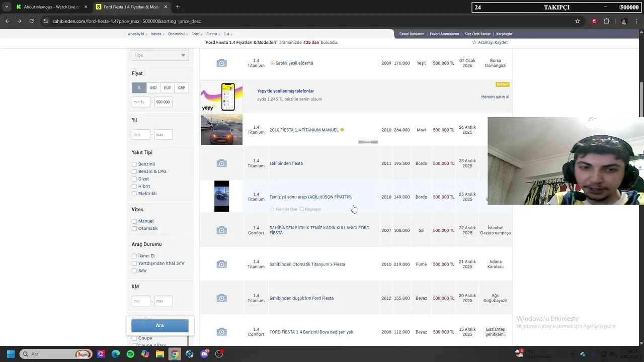Open the tab search arrow in Chrome
Viewport: 644px width, 362px height.
point(7,7)
